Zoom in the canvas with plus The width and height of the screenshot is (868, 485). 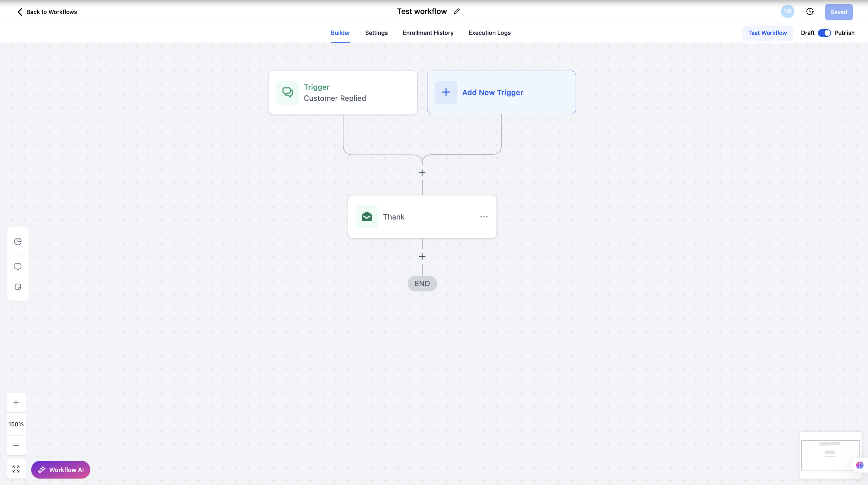click(16, 403)
